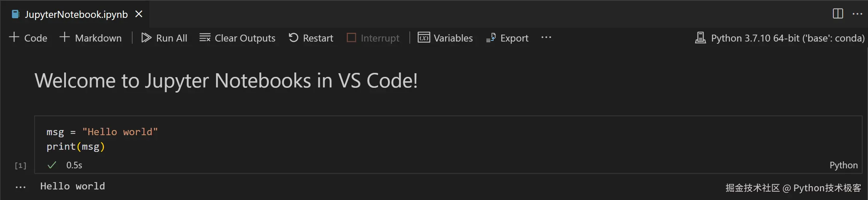Expand the toolbar overflow ellipsis menu
Image resolution: width=868 pixels, height=200 pixels.
546,37
